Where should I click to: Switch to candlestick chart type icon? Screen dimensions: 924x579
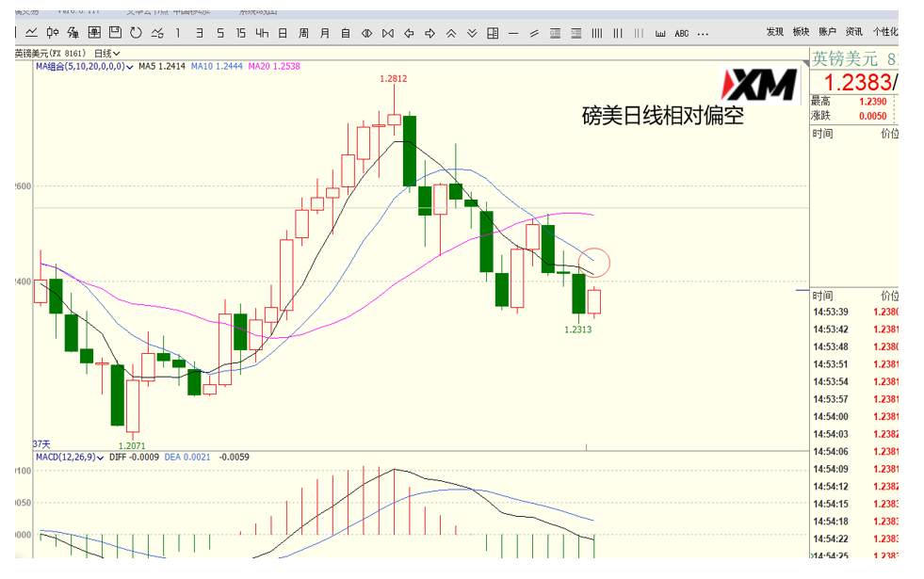53,33
